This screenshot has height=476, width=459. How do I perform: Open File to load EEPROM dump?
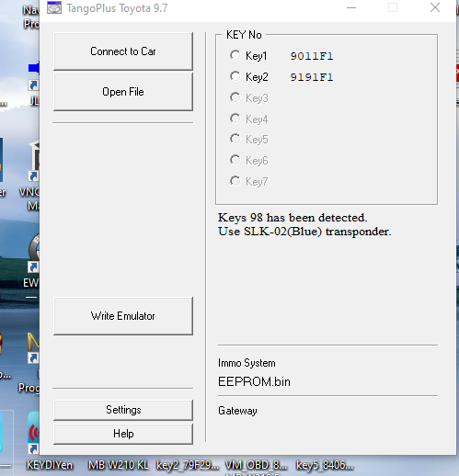(x=123, y=92)
